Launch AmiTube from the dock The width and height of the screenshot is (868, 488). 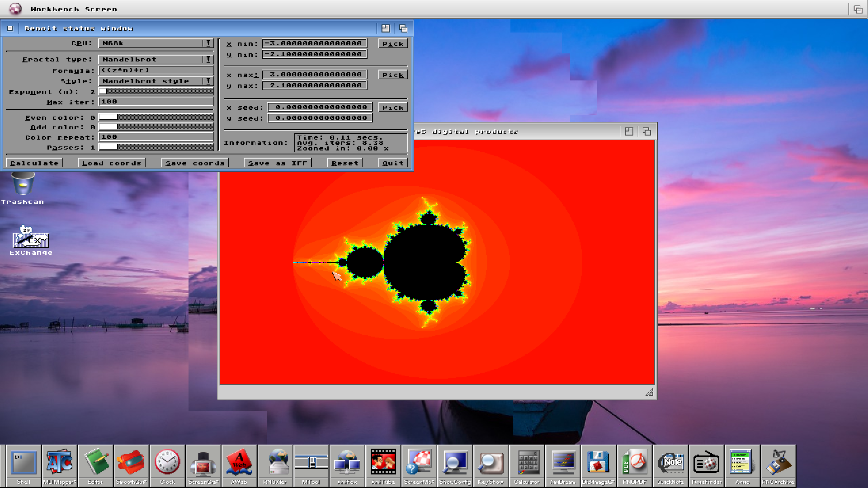383,463
